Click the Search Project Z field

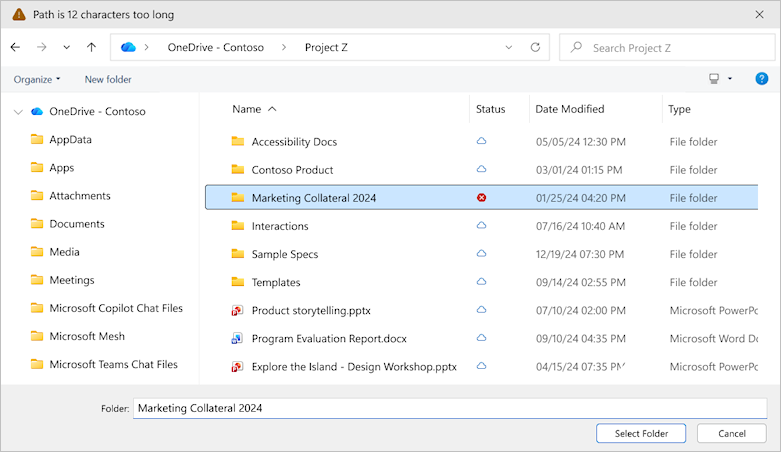tap(667, 48)
